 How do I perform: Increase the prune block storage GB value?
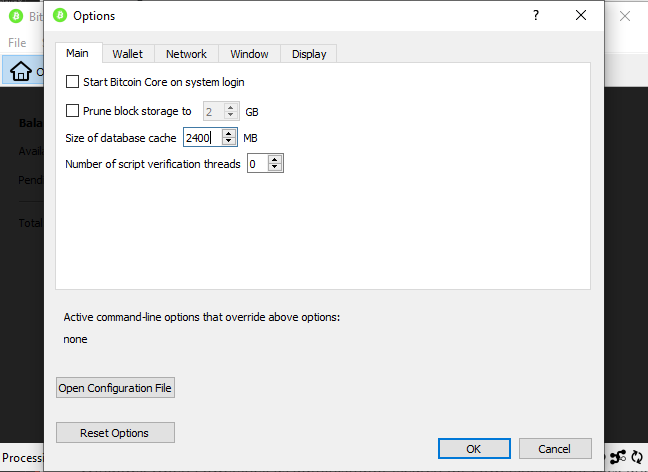click(x=231, y=107)
